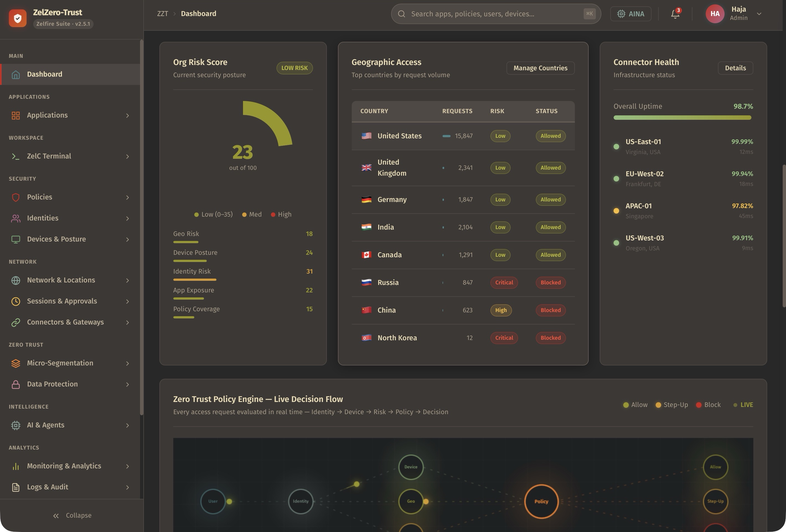Select Dashboard in the sidebar
This screenshot has width=786, height=532.
coord(70,74)
